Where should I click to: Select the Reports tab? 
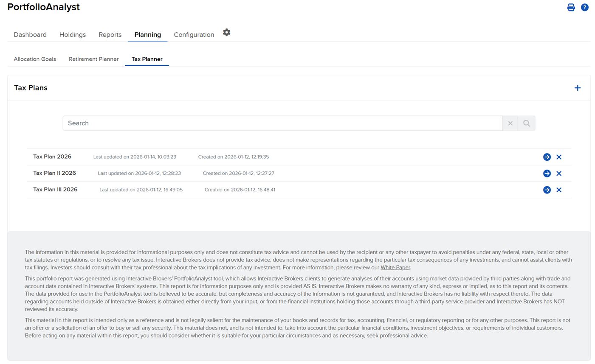(x=110, y=34)
